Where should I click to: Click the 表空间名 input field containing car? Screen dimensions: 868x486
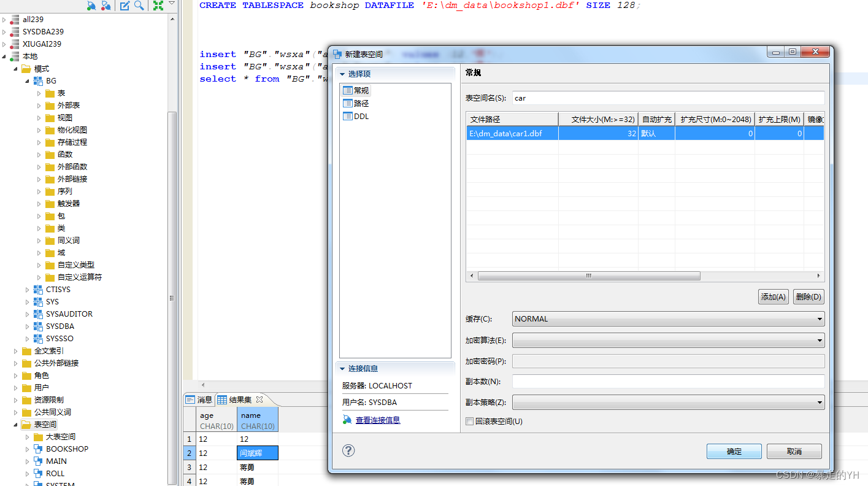(613, 98)
